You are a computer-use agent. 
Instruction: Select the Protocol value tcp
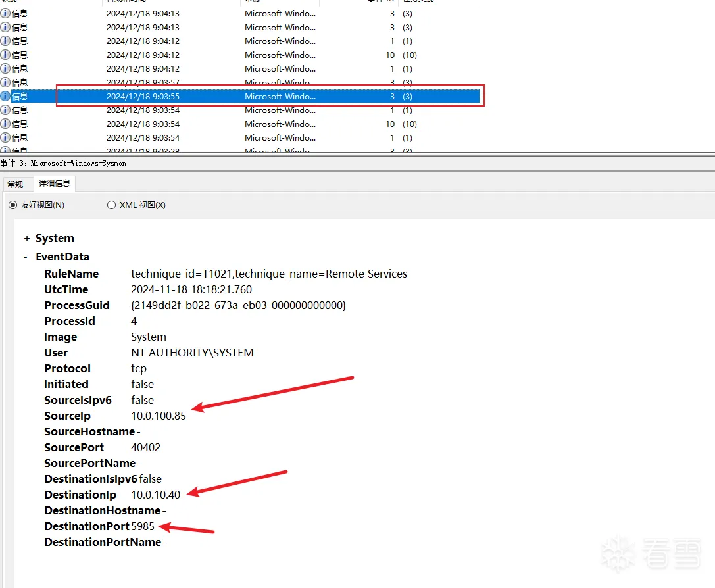pos(139,368)
